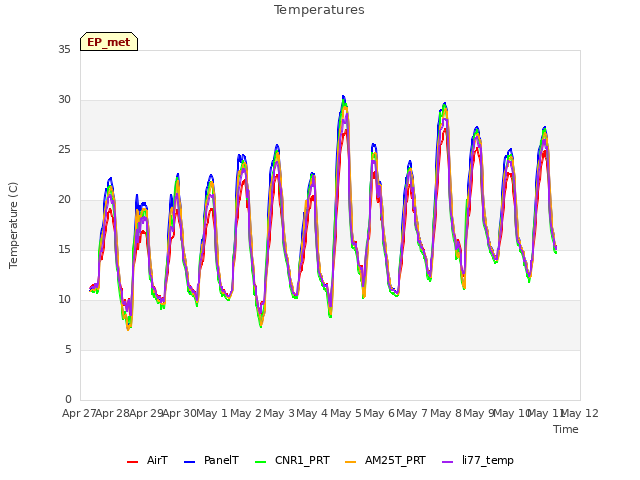Viewport: 640px width, 480px height.
Task: Click the May 2 x-axis label
Action: click(246, 413)
